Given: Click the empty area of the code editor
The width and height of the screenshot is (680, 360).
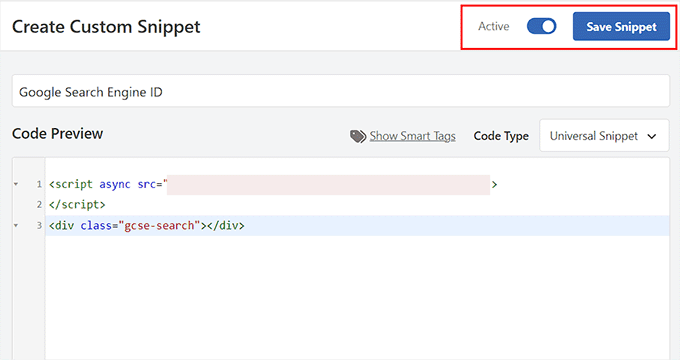Looking at the screenshot, I should (x=357, y=297).
